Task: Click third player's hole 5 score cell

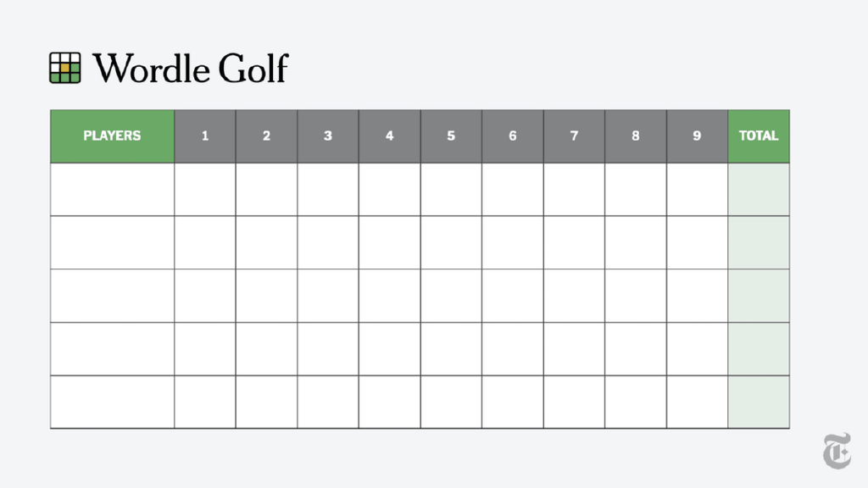Action: click(451, 296)
